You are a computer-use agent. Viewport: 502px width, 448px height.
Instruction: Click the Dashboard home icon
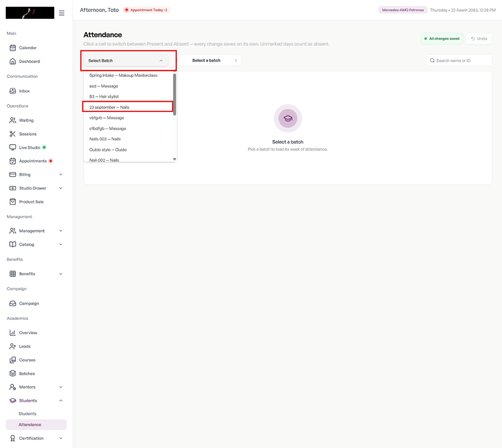pos(13,61)
